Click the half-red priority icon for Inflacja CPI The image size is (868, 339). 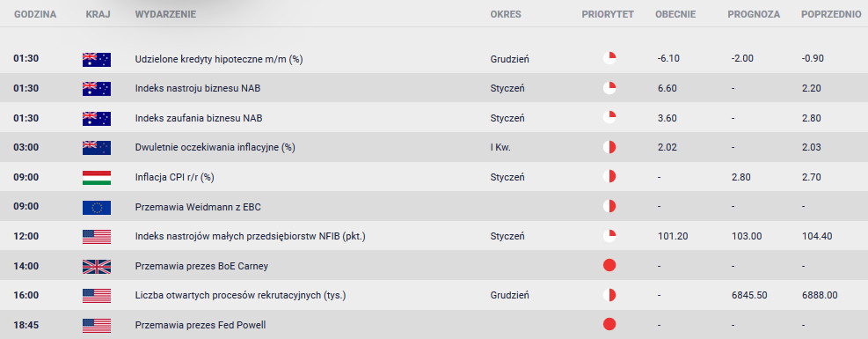click(x=609, y=177)
